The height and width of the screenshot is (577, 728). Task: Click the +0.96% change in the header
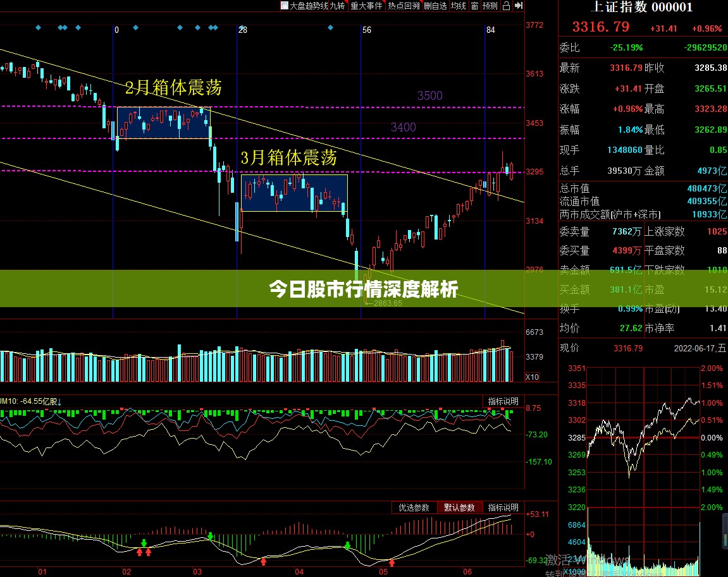click(707, 29)
